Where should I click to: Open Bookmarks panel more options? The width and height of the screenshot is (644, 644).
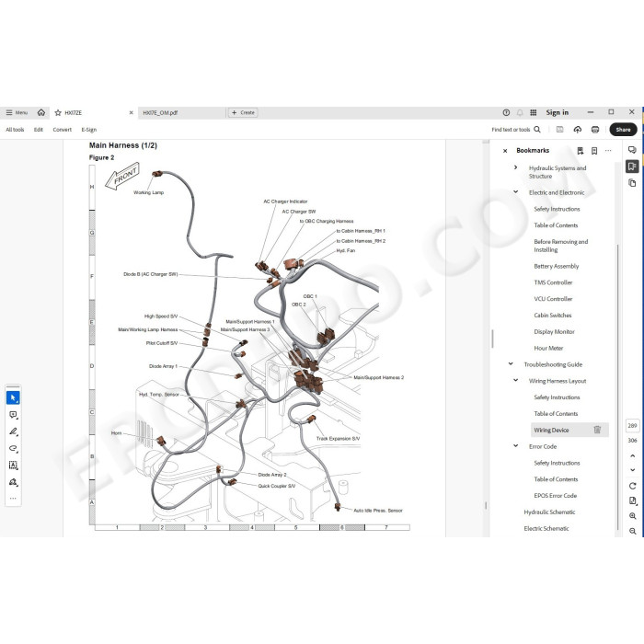point(608,151)
